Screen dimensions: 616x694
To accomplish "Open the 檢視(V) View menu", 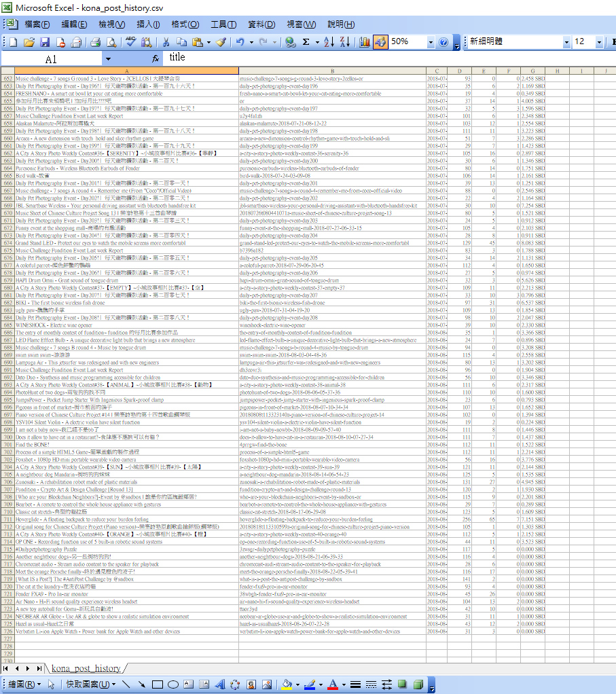I will pos(111,24).
